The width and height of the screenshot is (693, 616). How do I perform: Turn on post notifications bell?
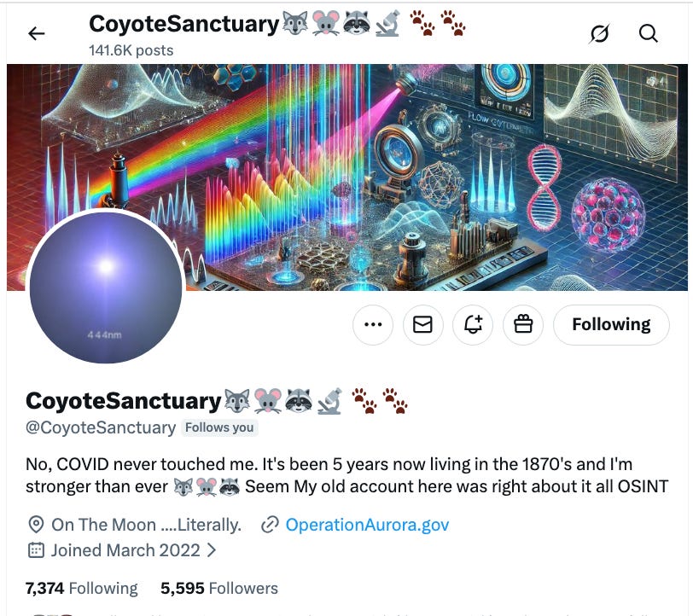[x=473, y=324]
